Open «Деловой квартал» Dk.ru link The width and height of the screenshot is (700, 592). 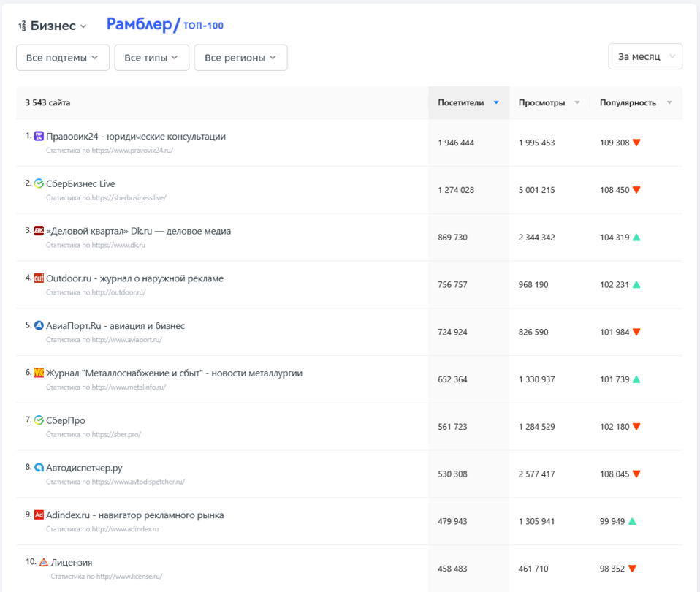[138, 231]
